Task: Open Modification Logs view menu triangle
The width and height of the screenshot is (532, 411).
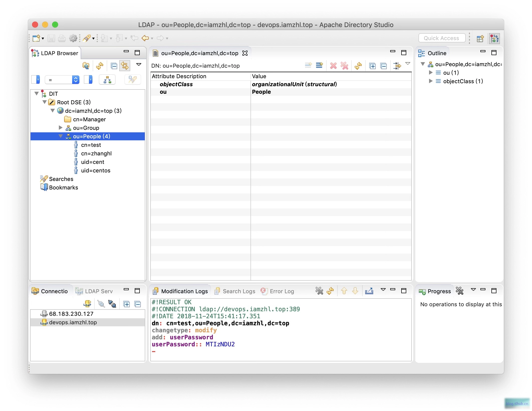Action: 383,290
